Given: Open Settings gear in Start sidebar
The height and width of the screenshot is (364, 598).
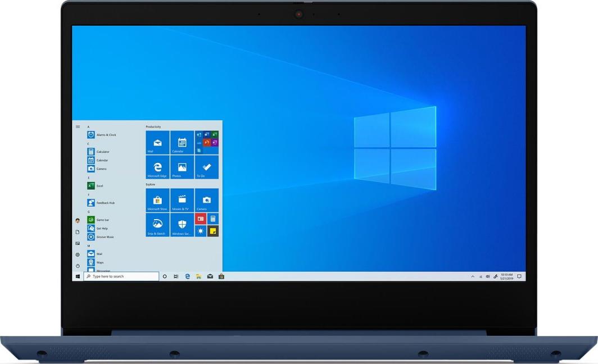Looking at the screenshot, I should [78, 254].
